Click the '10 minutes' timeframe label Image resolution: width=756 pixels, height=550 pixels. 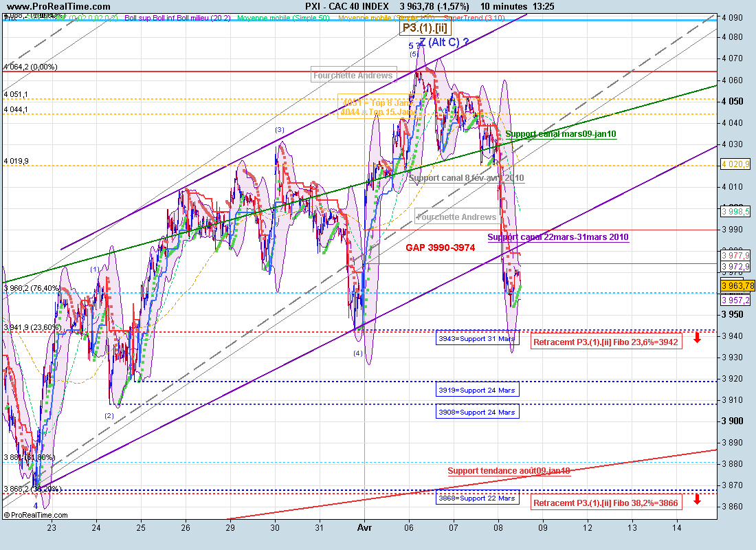click(503, 6)
